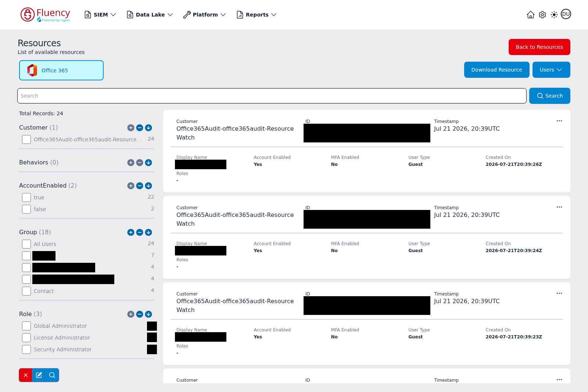
Task: Check the Global Administrator role checkbox
Action: (x=26, y=326)
